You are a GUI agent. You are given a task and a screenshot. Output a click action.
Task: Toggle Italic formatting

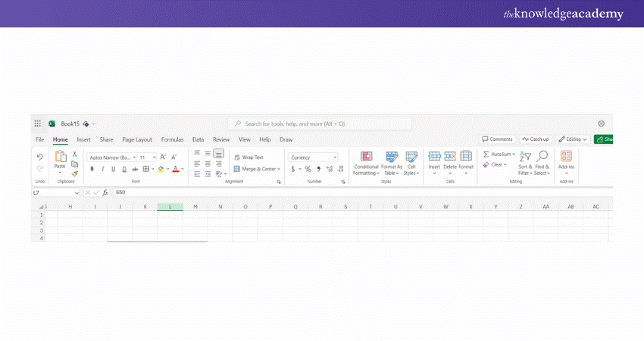(102, 169)
